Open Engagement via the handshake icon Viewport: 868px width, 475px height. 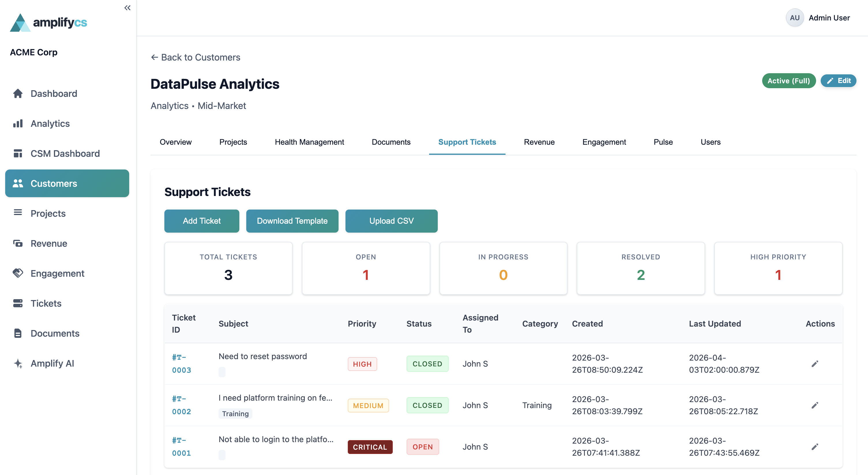(x=18, y=273)
